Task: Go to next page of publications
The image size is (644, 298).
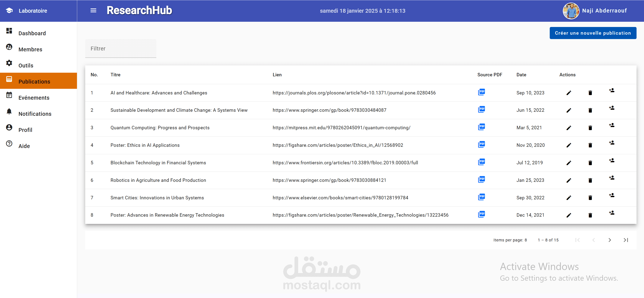Action: [x=610, y=240]
